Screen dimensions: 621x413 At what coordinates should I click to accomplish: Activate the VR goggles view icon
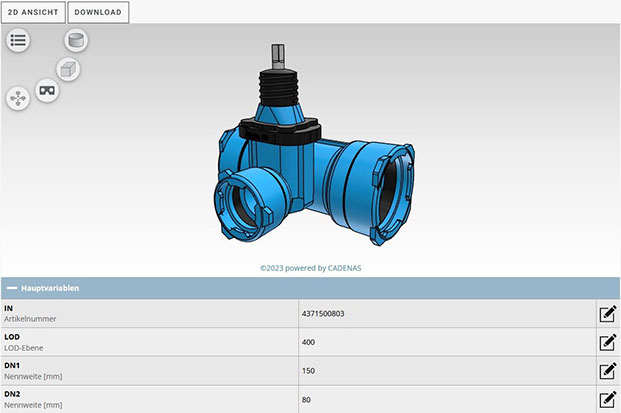[47, 90]
